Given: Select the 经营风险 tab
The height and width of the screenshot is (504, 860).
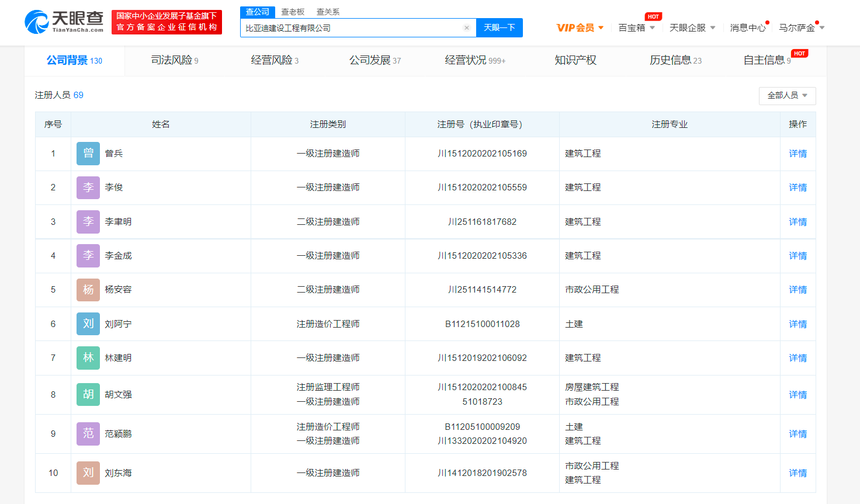Looking at the screenshot, I should pyautogui.click(x=275, y=61).
